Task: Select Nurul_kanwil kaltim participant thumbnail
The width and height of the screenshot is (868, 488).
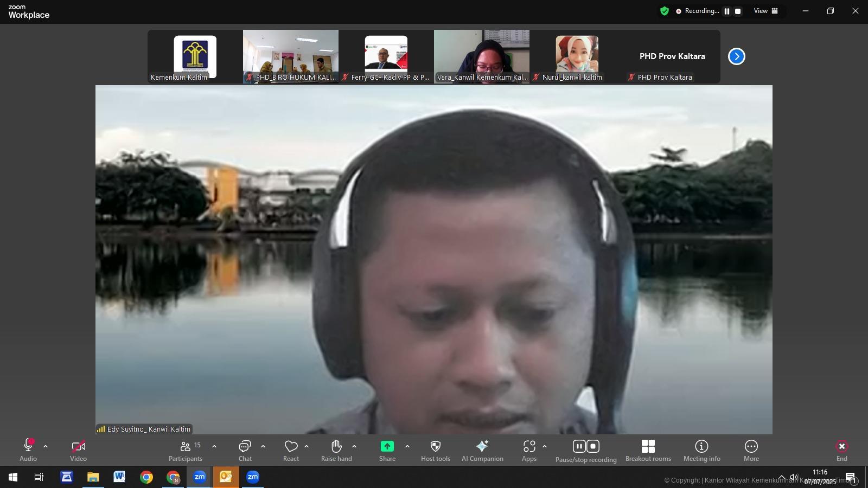Action: pos(577,56)
